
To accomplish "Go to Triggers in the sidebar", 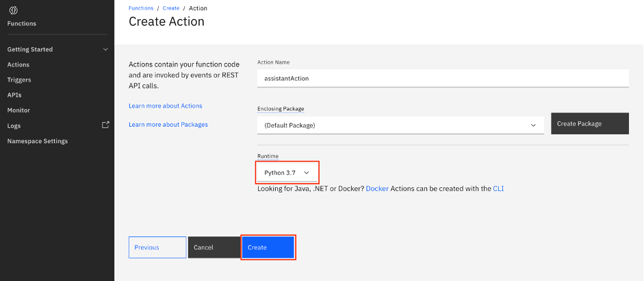I will tap(19, 80).
